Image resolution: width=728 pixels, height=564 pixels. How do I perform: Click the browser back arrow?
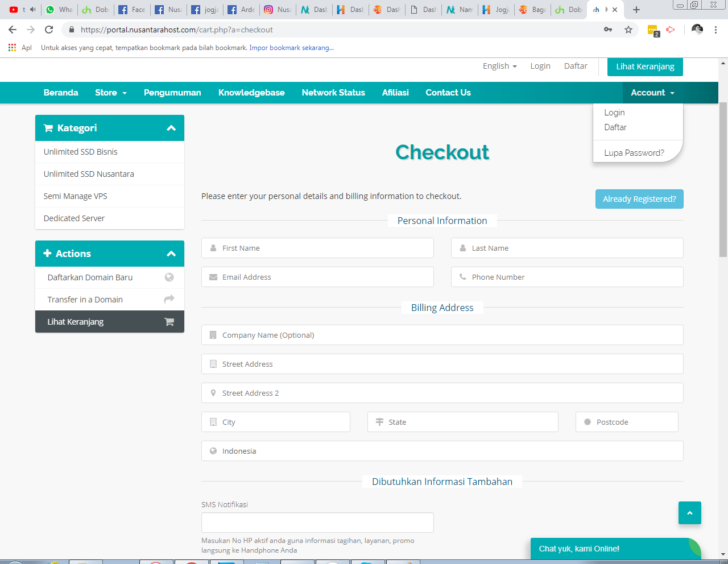pos(13,30)
